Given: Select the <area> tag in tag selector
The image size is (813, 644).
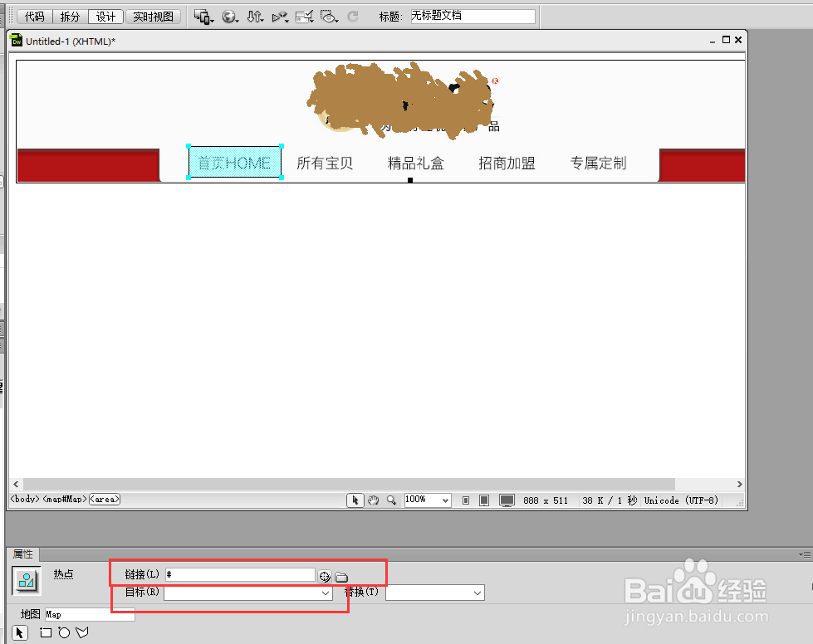Looking at the screenshot, I should coord(105,499).
